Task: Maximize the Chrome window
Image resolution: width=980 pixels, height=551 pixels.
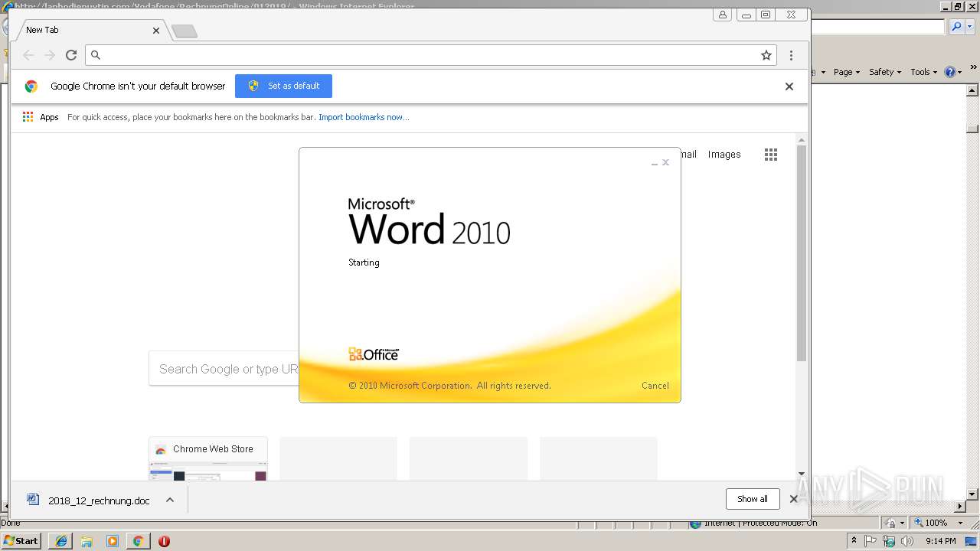Action: click(x=766, y=15)
